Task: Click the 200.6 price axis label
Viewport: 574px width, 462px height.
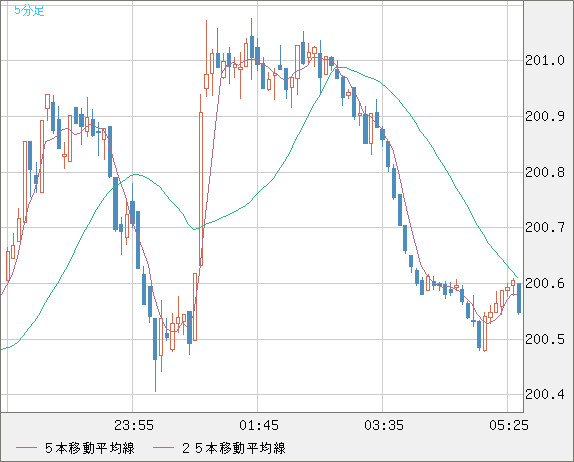Action: (545, 283)
